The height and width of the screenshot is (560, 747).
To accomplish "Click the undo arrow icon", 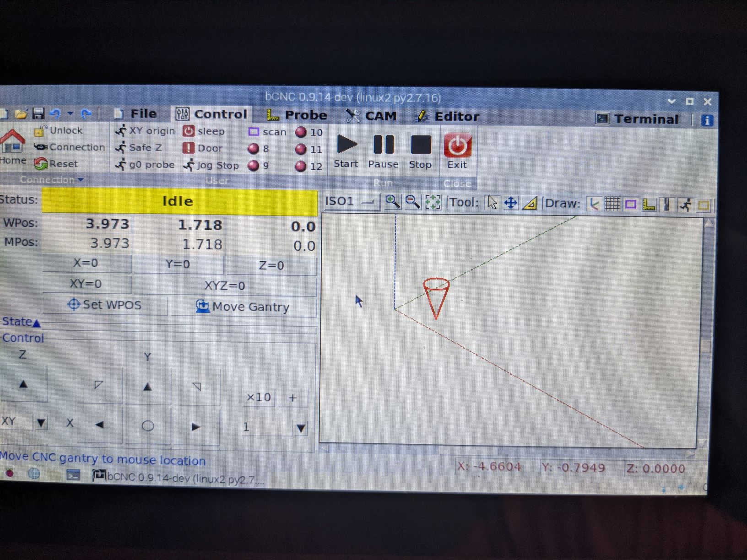I will (x=55, y=113).
